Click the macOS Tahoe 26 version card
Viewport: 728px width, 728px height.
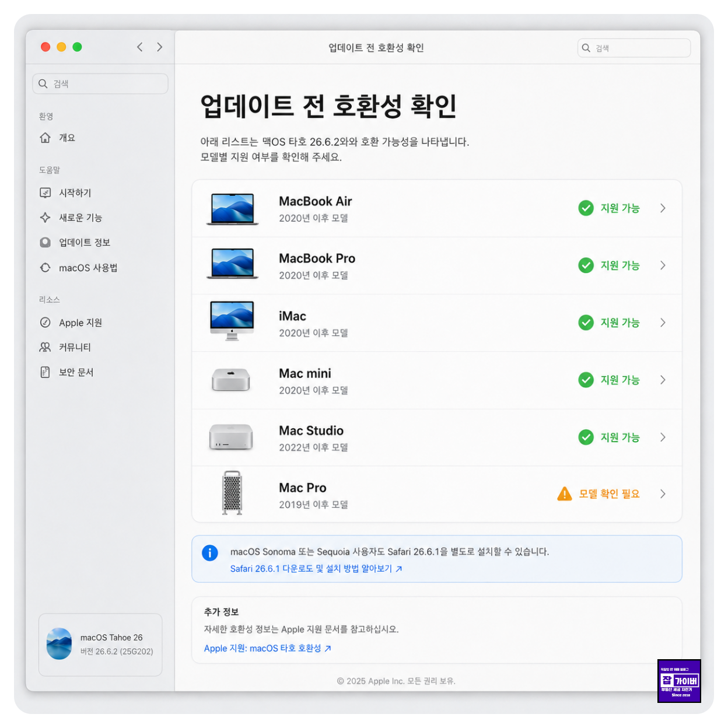[100, 645]
